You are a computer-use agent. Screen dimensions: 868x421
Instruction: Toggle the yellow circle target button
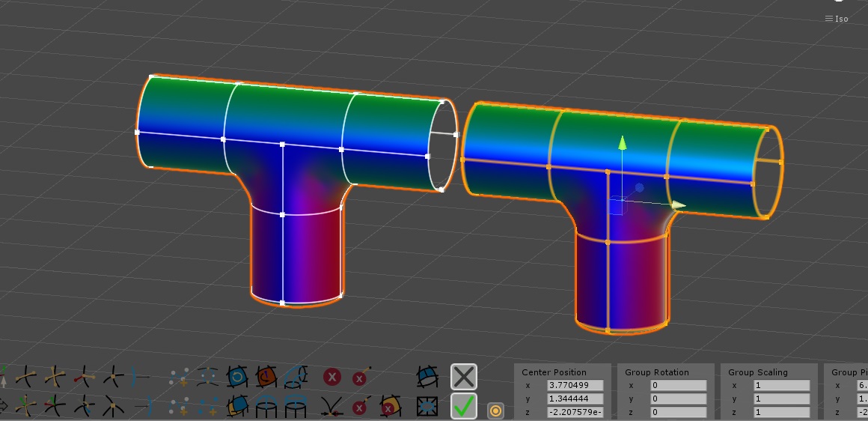pyautogui.click(x=495, y=411)
